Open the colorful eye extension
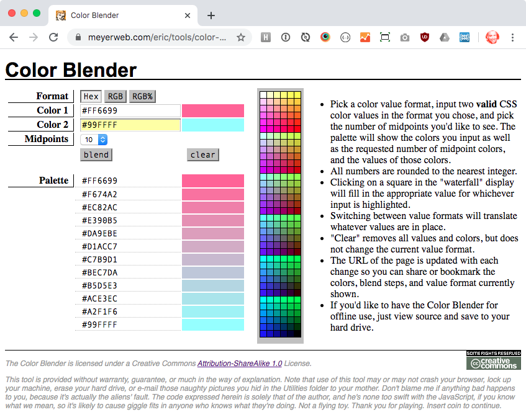This screenshot has width=526, height=420. coord(325,37)
